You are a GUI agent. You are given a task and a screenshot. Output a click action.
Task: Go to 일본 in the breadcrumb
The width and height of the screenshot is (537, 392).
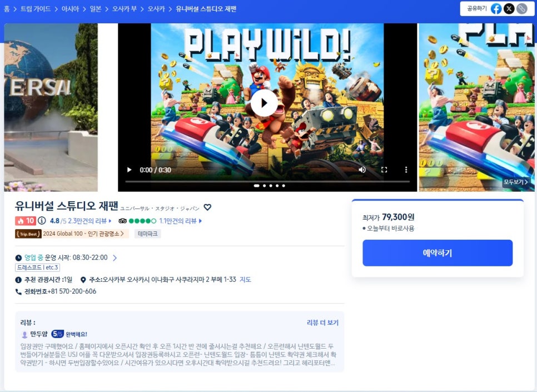click(x=96, y=9)
